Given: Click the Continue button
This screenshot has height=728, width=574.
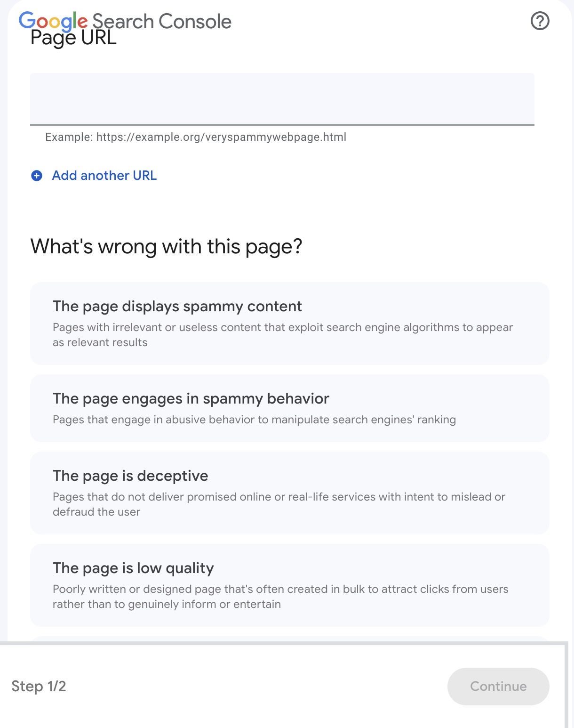Looking at the screenshot, I should coord(498,687).
